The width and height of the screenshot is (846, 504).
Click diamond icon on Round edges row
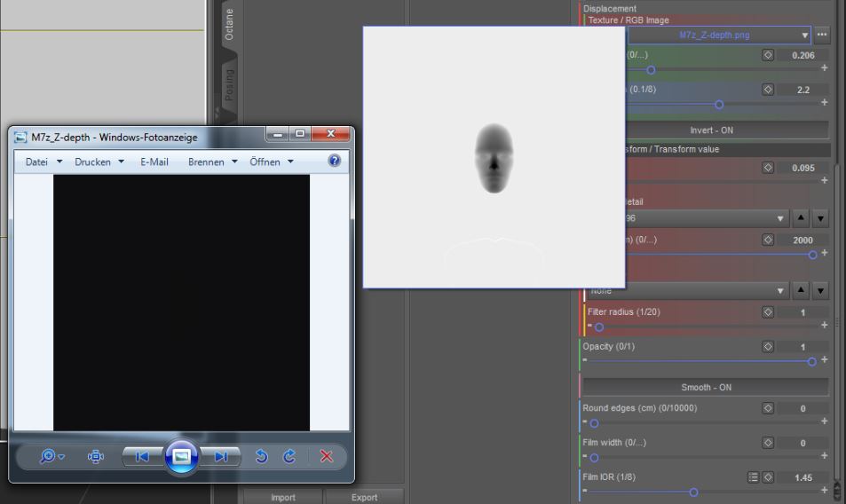pos(768,408)
